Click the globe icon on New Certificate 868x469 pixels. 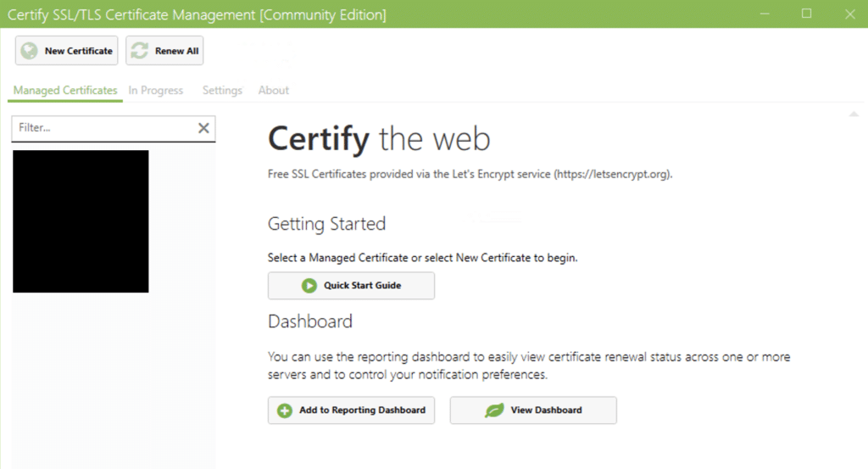(30, 51)
